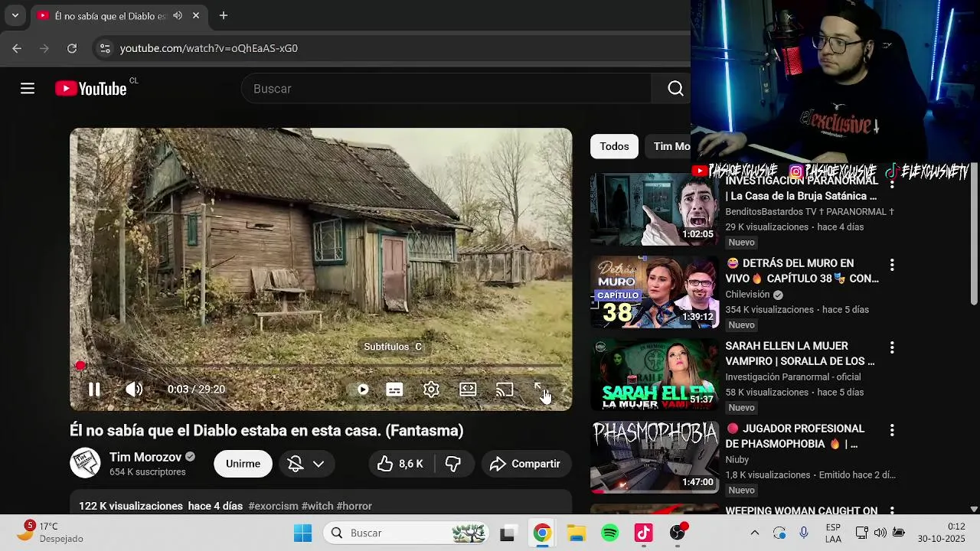Screen dimensions: 980x551
Task: Open video title Weeping Woman Caught On
Action: pyautogui.click(x=802, y=510)
